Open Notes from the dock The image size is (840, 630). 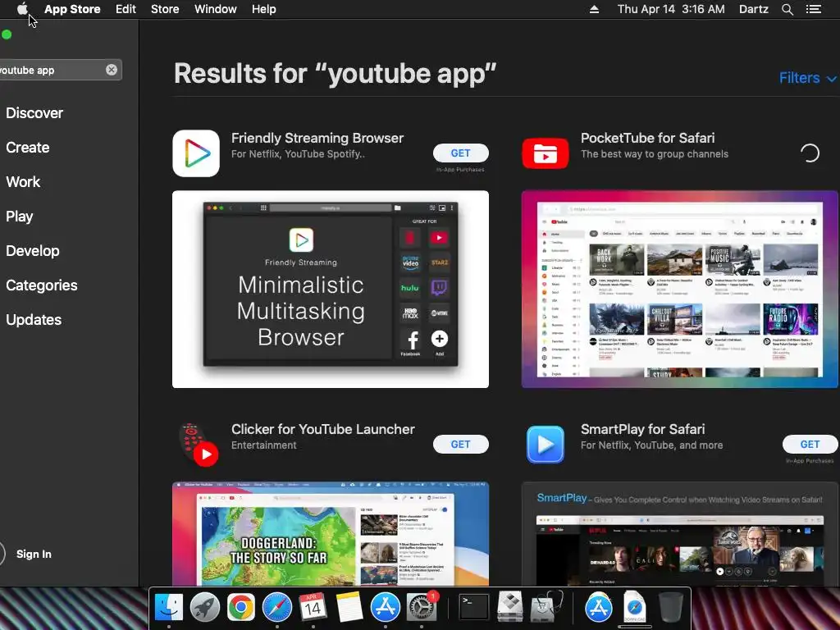point(349,608)
